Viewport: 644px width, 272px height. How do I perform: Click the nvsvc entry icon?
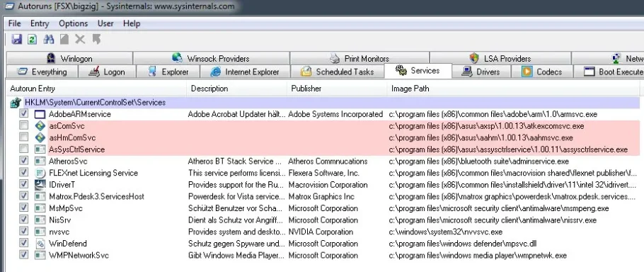(x=40, y=232)
